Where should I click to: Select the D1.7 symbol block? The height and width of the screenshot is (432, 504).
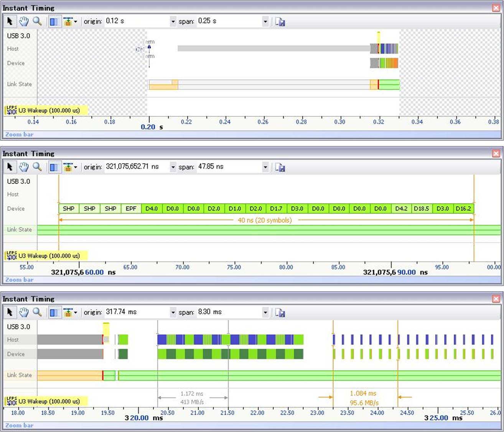(x=276, y=209)
